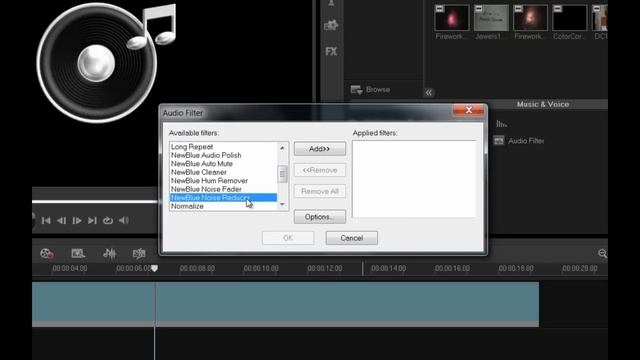Select the second Firework thumbnail
640x360 pixels.
(530, 18)
